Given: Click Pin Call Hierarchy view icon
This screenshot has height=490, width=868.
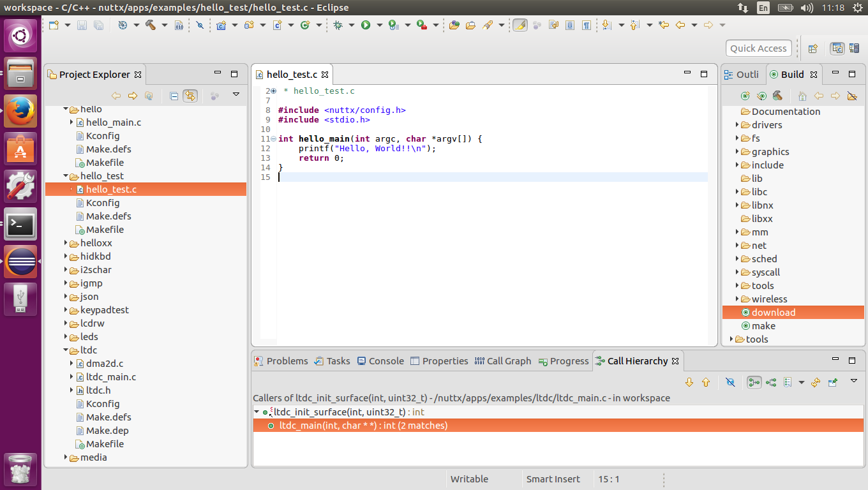Looking at the screenshot, I should (832, 382).
